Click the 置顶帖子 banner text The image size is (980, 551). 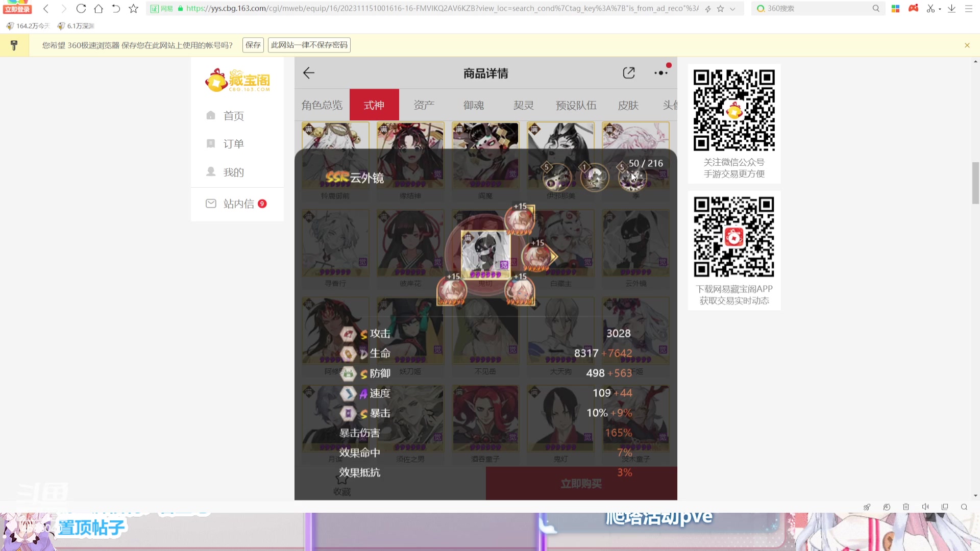pos(91,528)
